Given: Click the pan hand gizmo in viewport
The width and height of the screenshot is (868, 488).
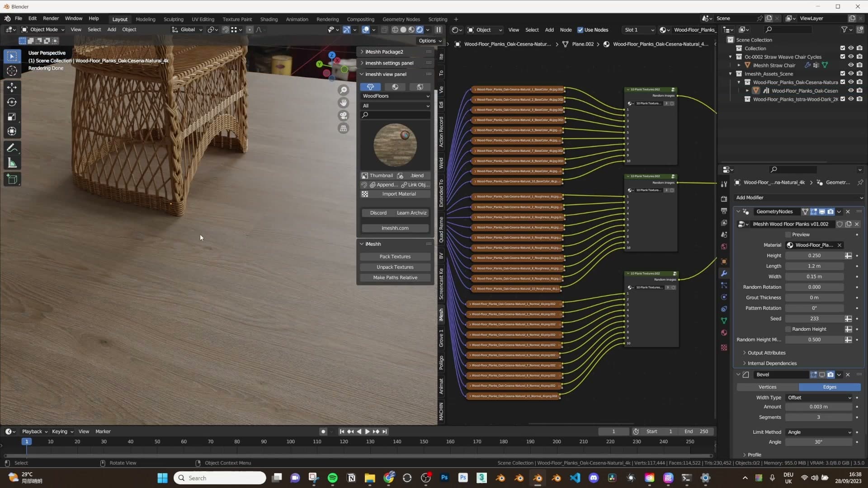Looking at the screenshot, I should pos(344,103).
